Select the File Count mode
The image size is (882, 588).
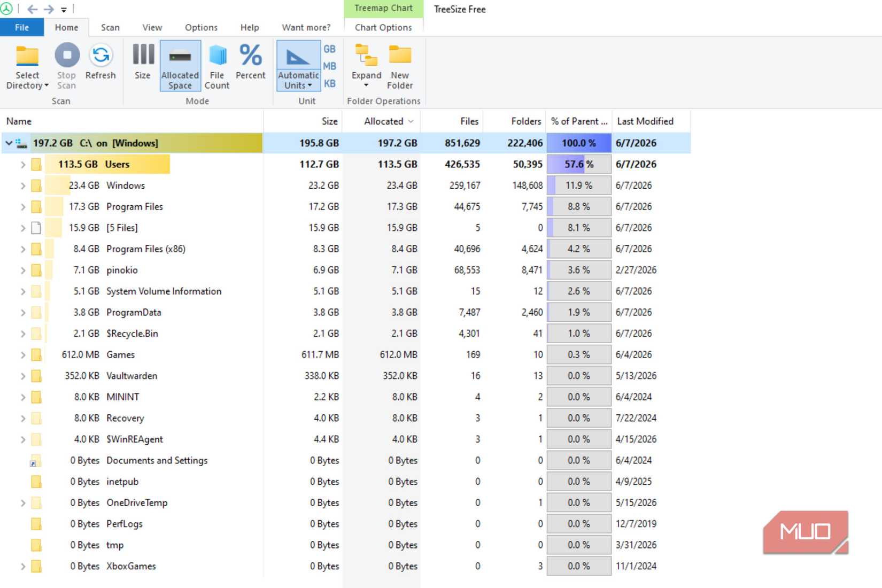217,67
